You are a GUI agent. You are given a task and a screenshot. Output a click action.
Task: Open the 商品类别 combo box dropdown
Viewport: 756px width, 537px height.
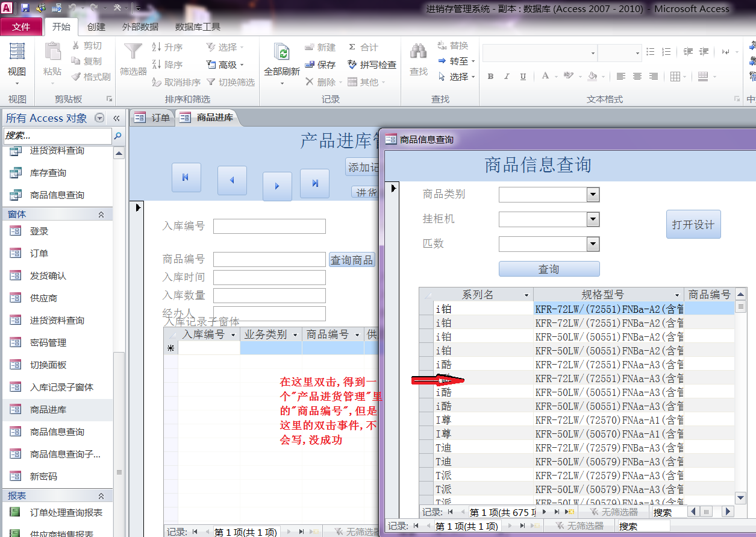pyautogui.click(x=593, y=195)
